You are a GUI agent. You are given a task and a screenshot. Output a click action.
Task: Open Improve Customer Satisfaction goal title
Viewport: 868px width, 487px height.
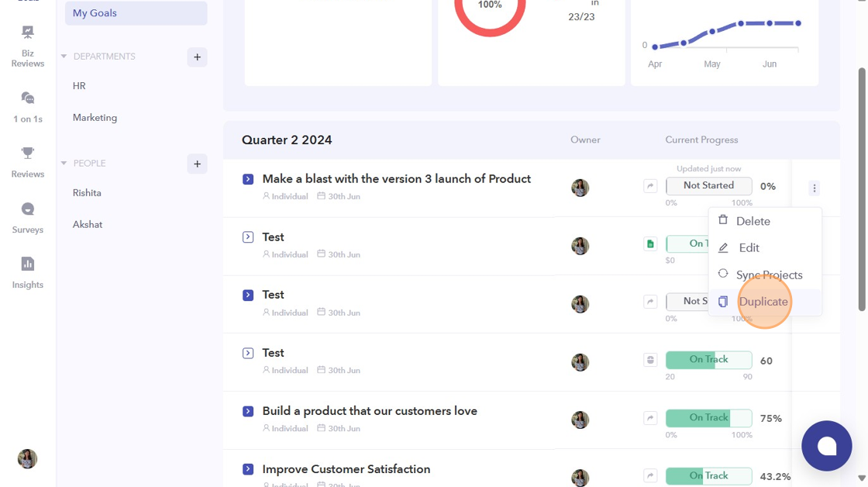tap(346, 469)
